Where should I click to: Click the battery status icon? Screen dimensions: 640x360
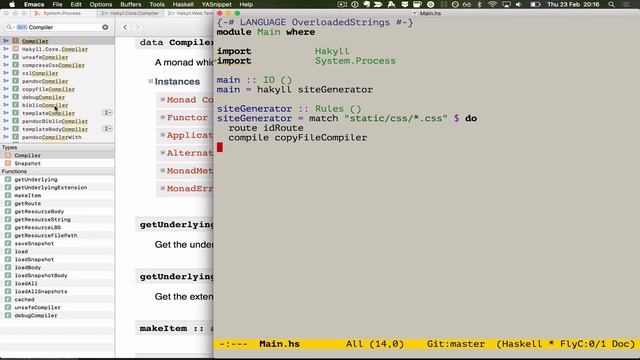535,4
